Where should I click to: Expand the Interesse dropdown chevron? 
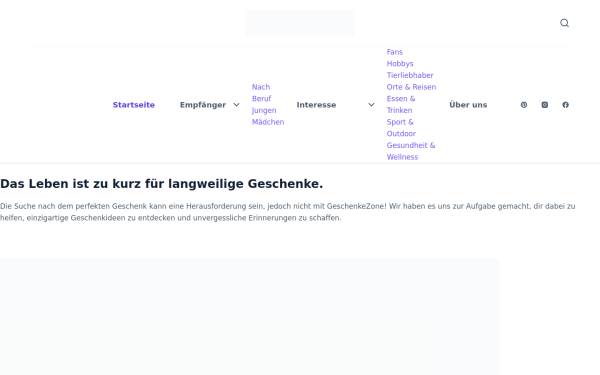point(371,105)
